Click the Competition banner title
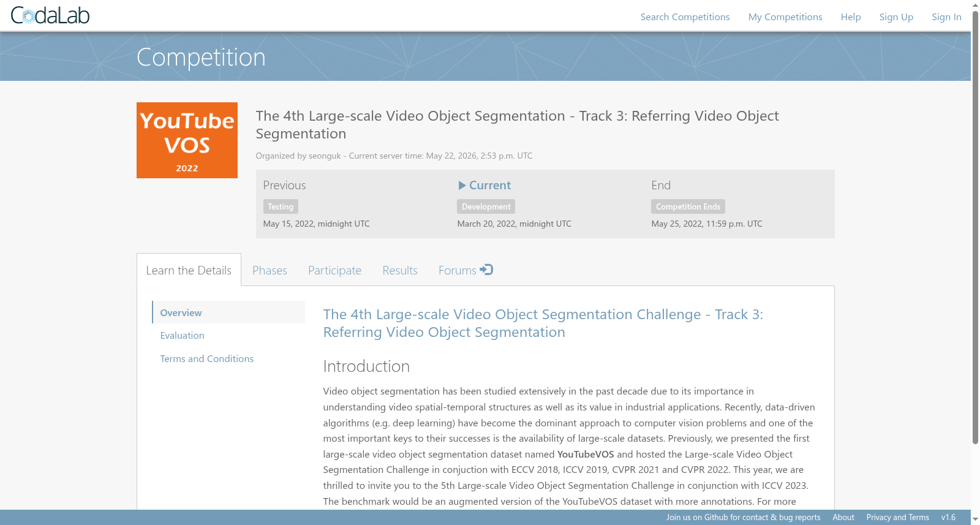This screenshot has height=525, width=980. (x=201, y=58)
